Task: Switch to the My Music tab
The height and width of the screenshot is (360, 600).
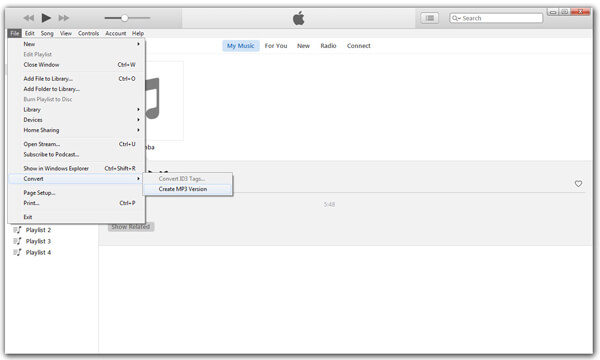Action: pyautogui.click(x=241, y=46)
